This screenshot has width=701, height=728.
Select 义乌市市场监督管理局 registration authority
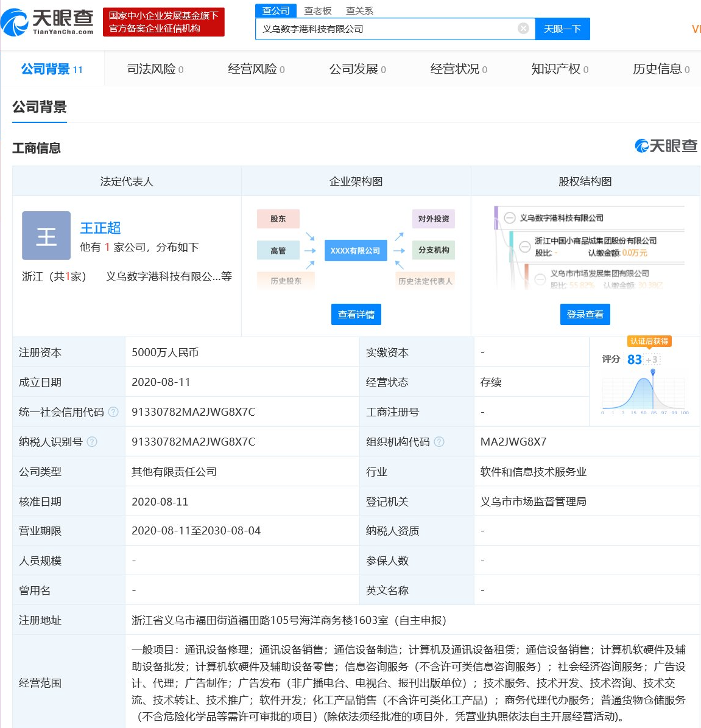[x=534, y=502]
